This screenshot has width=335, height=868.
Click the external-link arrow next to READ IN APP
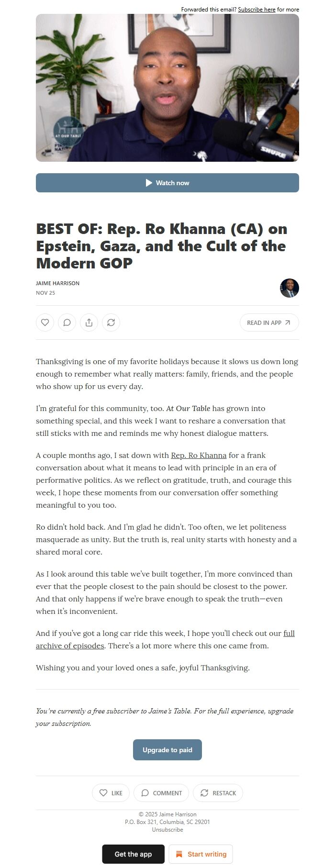pyautogui.click(x=287, y=323)
